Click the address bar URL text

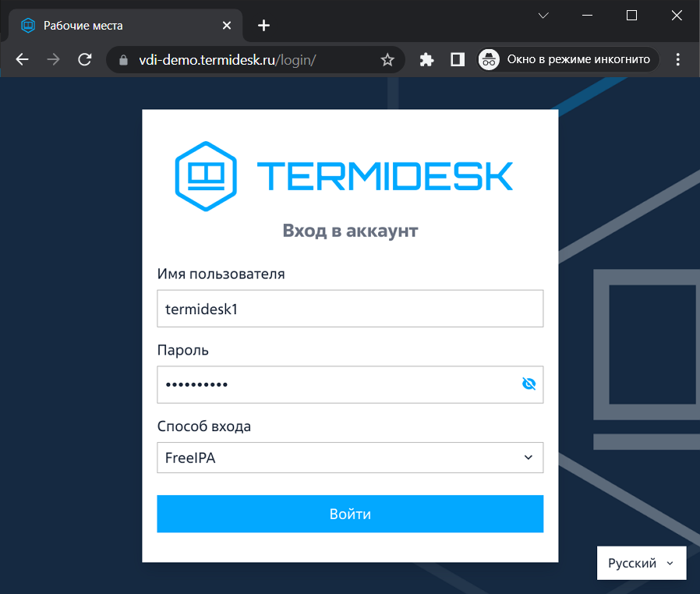click(228, 60)
